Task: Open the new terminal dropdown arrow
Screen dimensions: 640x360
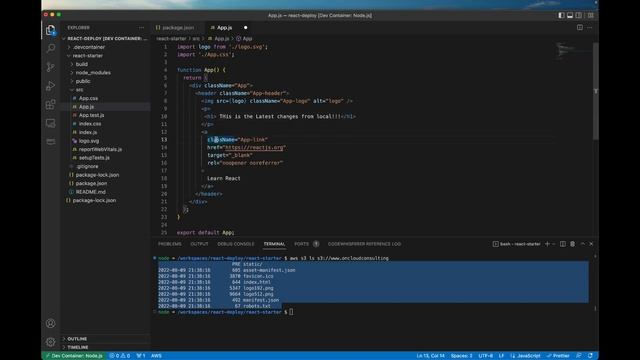Action: click(554, 244)
